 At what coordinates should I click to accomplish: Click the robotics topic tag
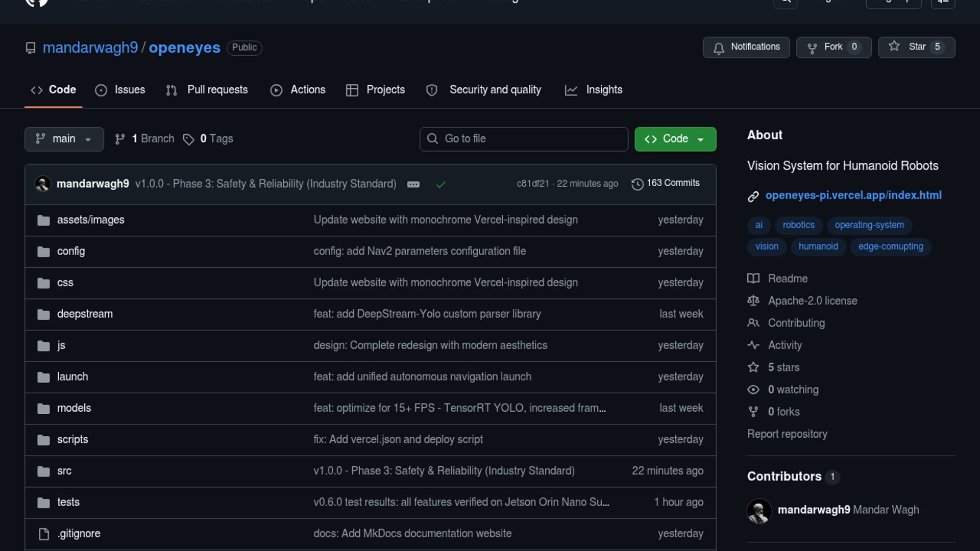click(x=798, y=225)
